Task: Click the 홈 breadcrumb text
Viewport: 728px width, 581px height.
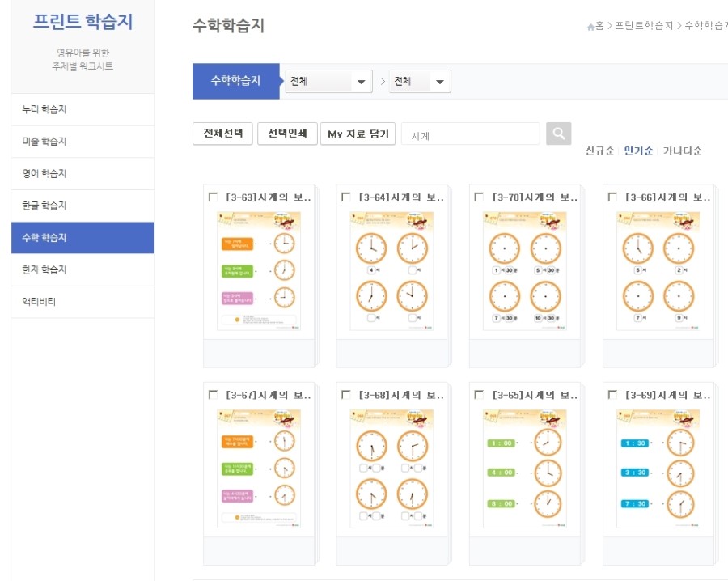Action: 600,26
